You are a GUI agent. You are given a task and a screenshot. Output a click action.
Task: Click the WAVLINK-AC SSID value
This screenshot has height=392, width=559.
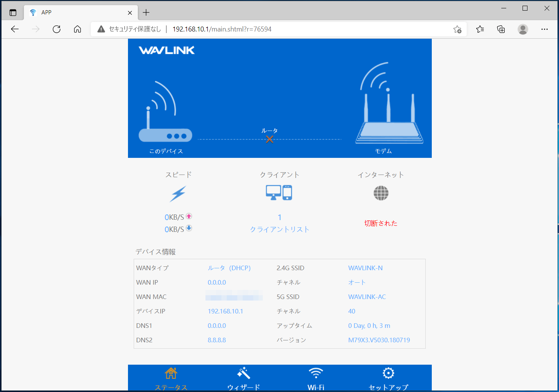(x=367, y=297)
